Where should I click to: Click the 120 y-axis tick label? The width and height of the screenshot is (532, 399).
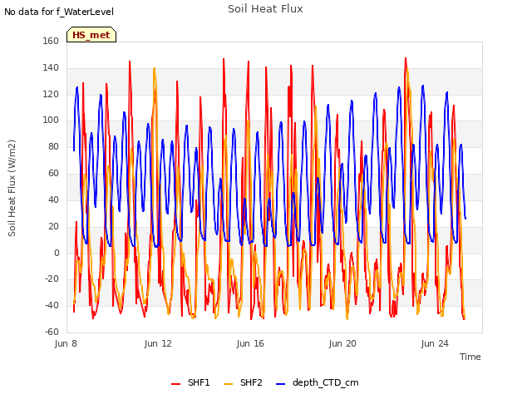pos(51,94)
